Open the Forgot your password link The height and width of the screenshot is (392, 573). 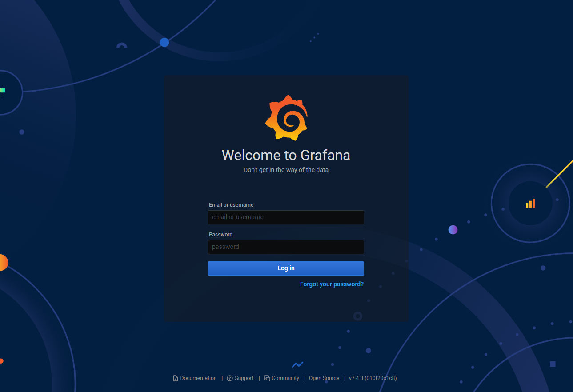pos(332,284)
